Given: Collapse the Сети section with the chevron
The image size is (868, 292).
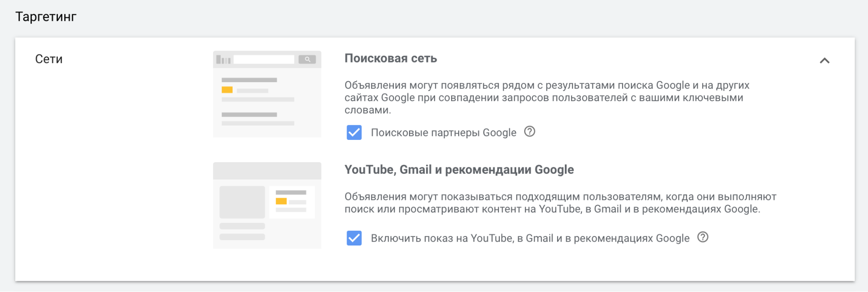Looking at the screenshot, I should pos(824,61).
